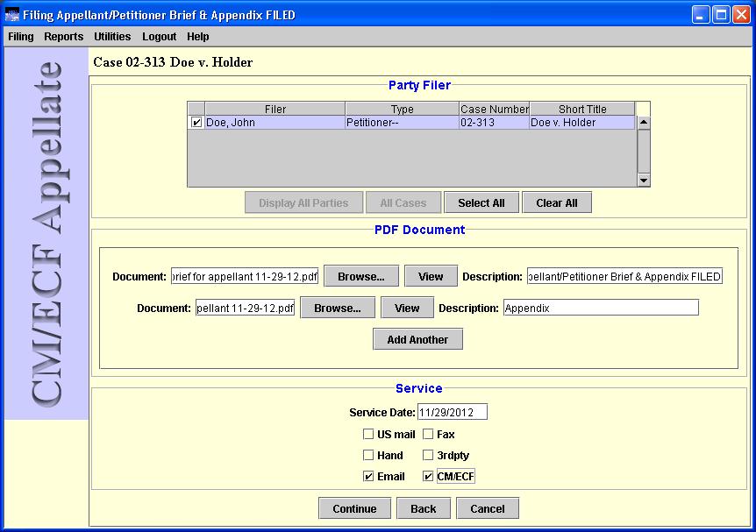Click the 02-313 case number cell
The width and height of the screenshot is (756, 532).
pos(494,123)
